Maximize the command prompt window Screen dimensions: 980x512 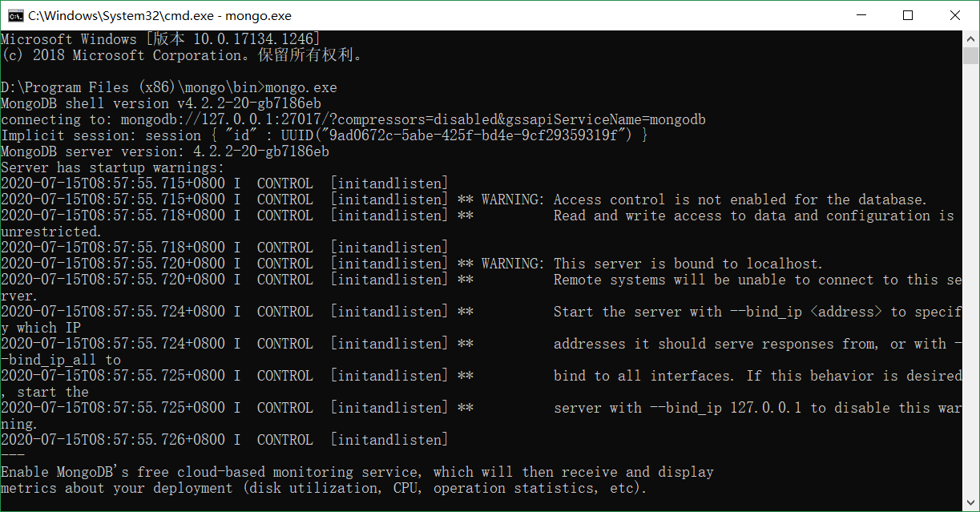click(x=909, y=14)
